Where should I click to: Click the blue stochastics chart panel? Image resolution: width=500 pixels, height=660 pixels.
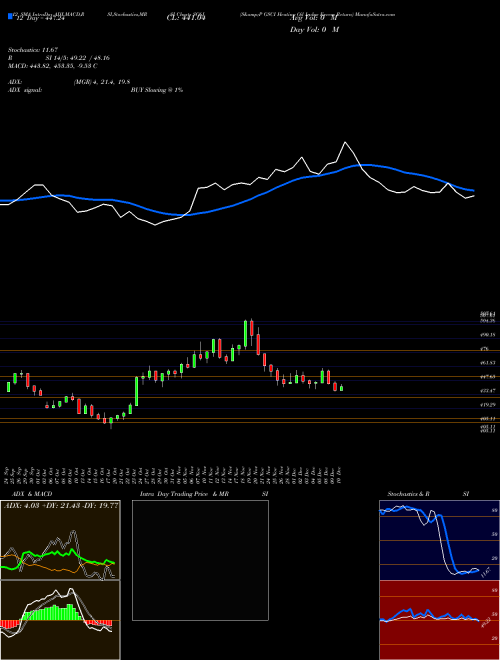[439, 540]
